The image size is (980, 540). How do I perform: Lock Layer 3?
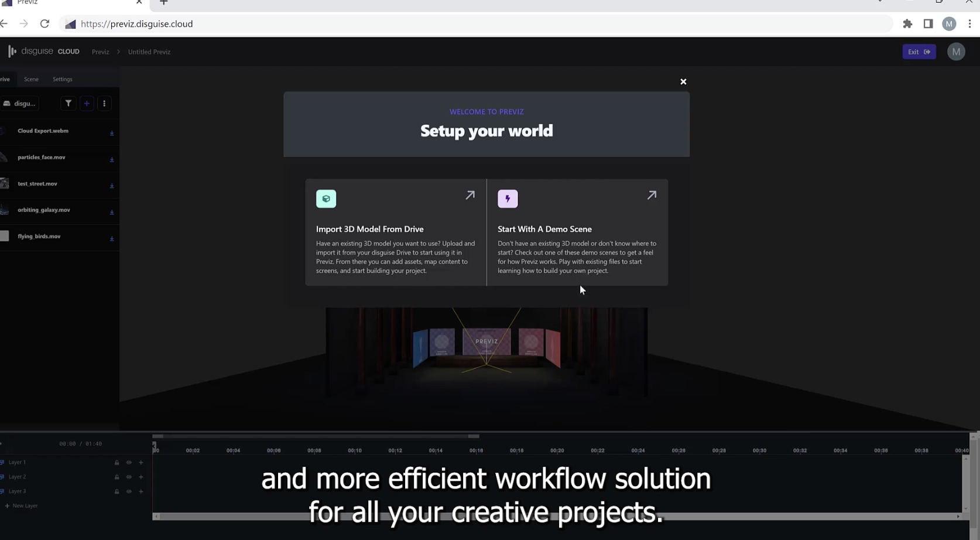[x=116, y=491]
